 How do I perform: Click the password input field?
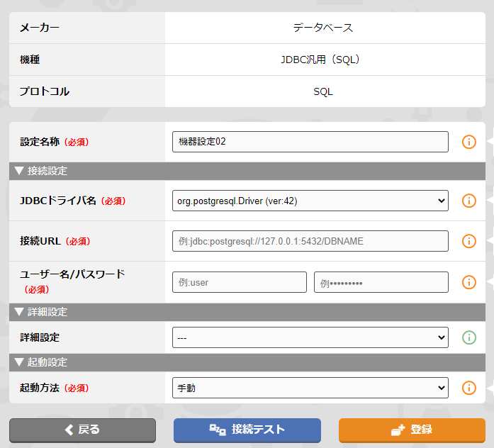pyautogui.click(x=381, y=282)
